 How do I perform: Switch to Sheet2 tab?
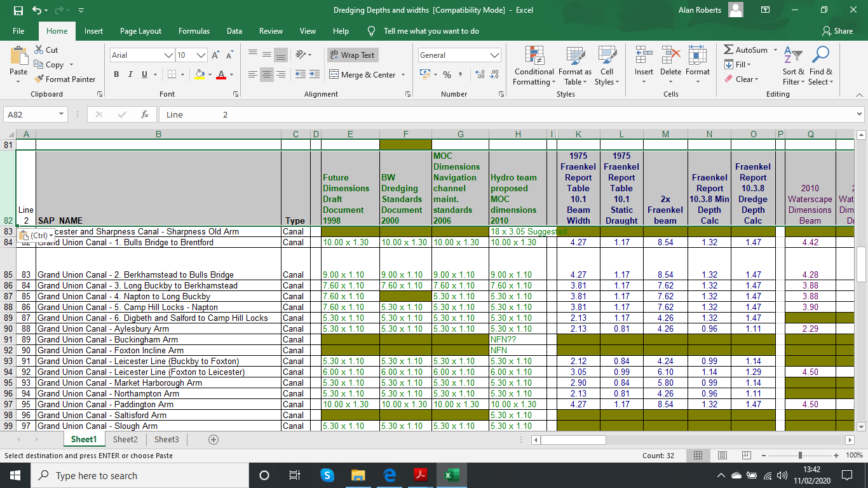pyautogui.click(x=125, y=439)
